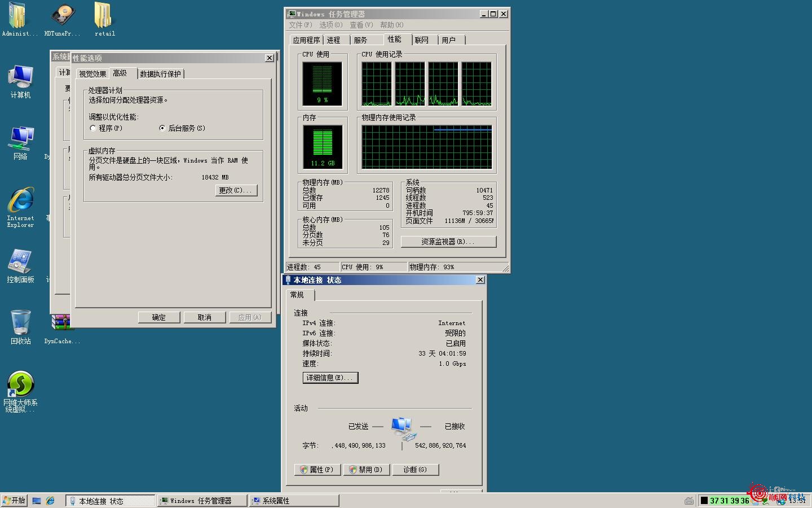Switch to the 进程 tab in Task Manager
Image resolution: width=812 pixels, height=508 pixels.
coord(334,40)
